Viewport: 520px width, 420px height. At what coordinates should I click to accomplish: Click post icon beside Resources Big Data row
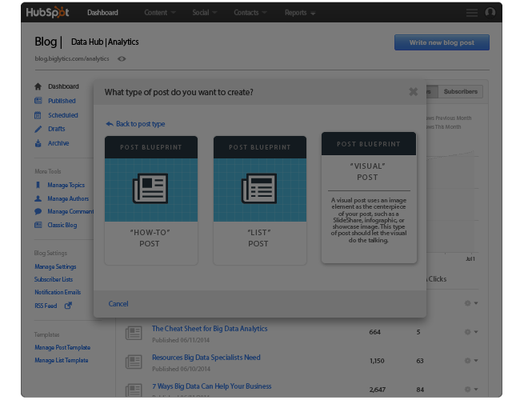pos(134,362)
